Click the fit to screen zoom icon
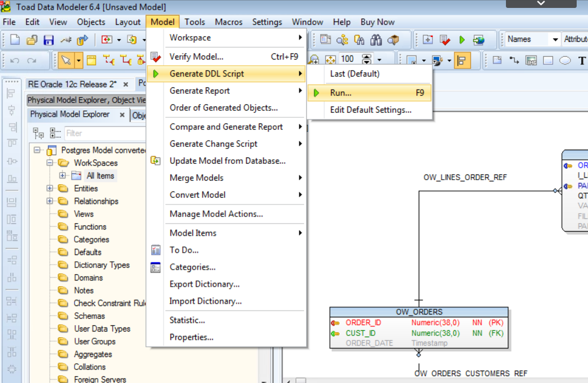This screenshot has height=383, width=588. (331, 59)
